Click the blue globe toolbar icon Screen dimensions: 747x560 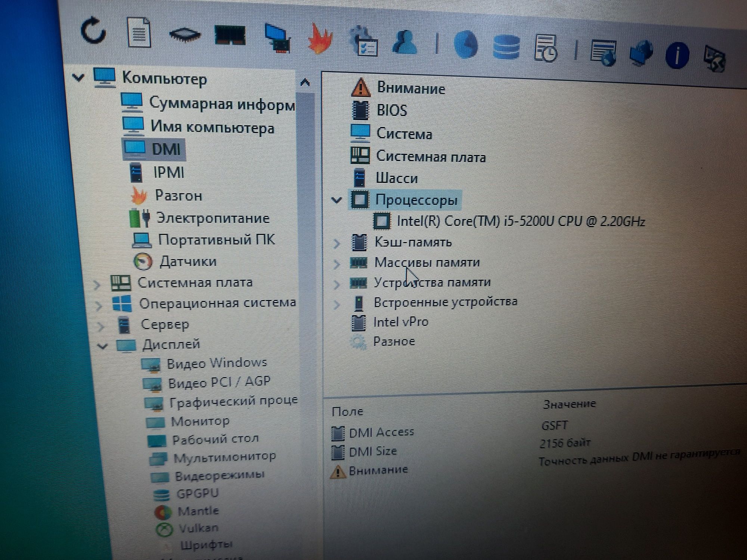click(x=465, y=45)
